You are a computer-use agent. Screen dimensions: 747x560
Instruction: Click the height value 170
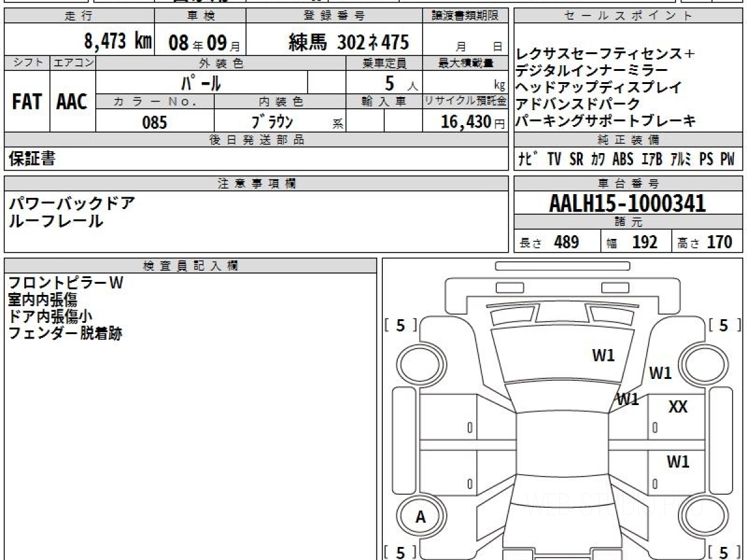[x=720, y=242]
